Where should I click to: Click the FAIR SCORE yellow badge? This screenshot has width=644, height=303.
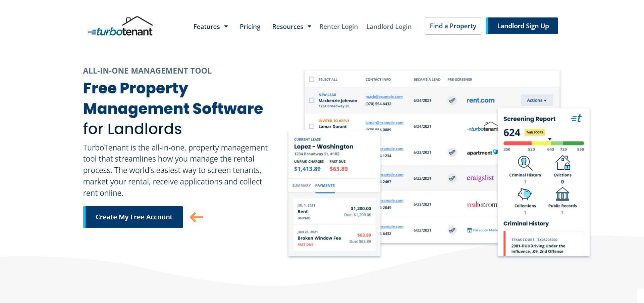tap(535, 132)
